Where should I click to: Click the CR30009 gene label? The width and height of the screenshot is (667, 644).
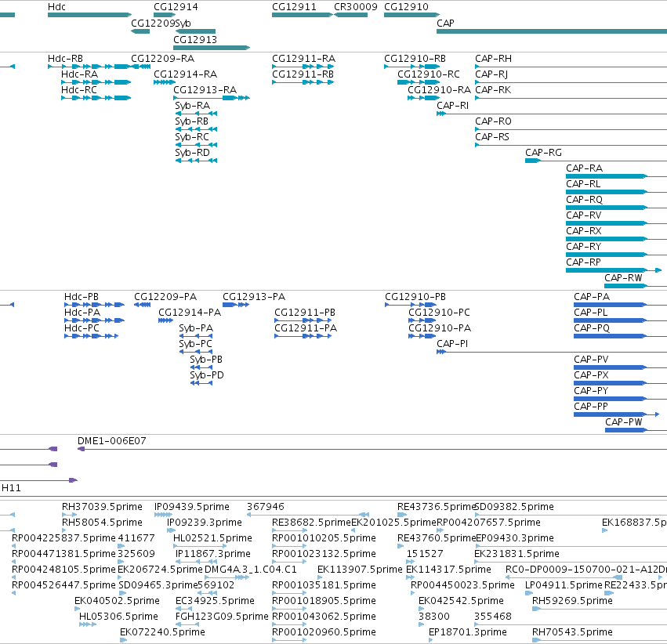tap(356, 7)
